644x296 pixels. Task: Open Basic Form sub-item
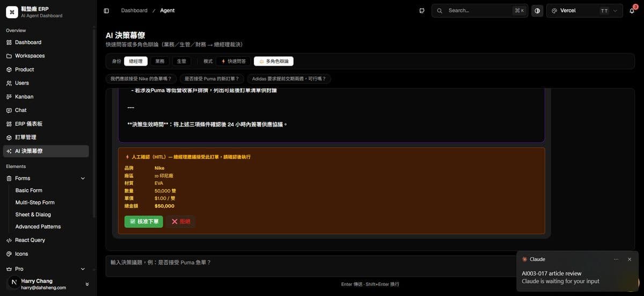click(x=28, y=190)
